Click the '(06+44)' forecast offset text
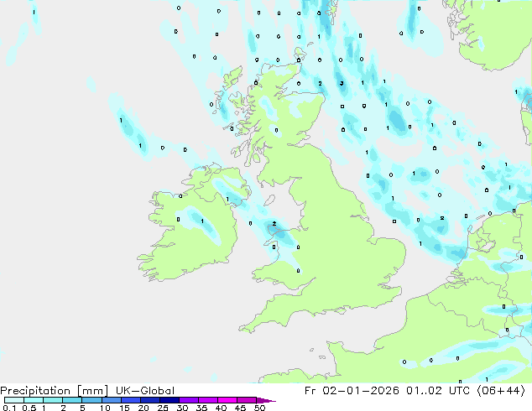 tap(501, 391)
